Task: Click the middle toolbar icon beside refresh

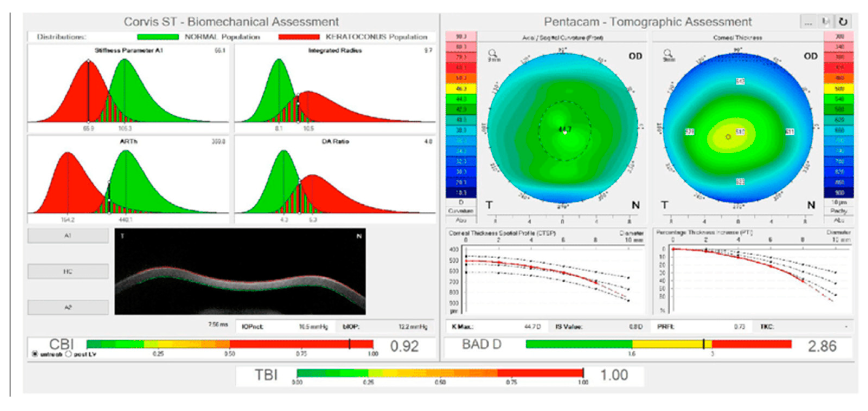Action: click(x=825, y=22)
